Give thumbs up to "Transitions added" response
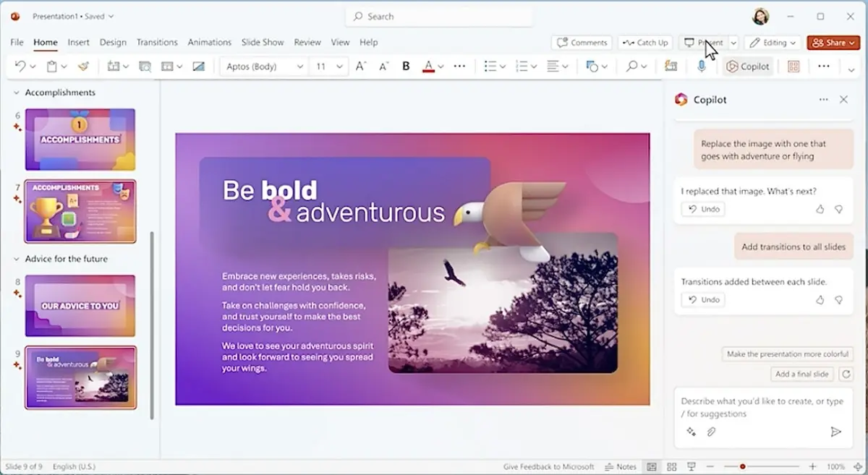Screen dimensions: 868x475 pyautogui.click(x=820, y=300)
